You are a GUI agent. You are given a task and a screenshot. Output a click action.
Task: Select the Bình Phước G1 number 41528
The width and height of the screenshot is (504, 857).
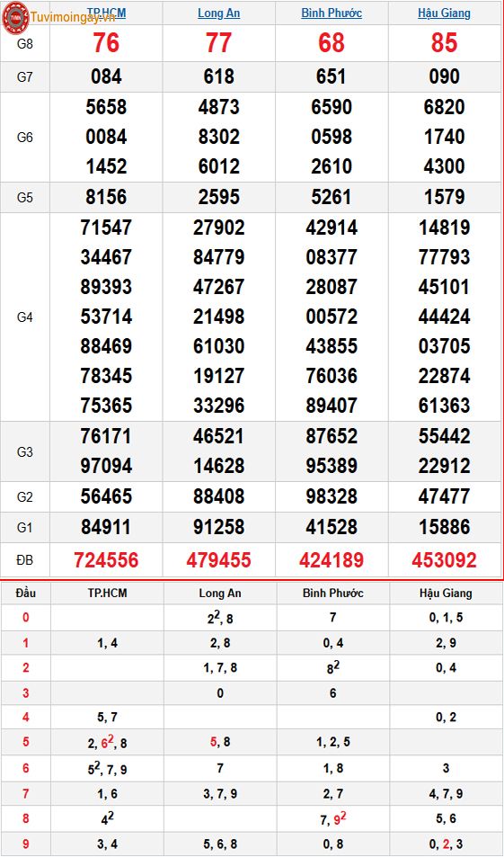coord(332,527)
